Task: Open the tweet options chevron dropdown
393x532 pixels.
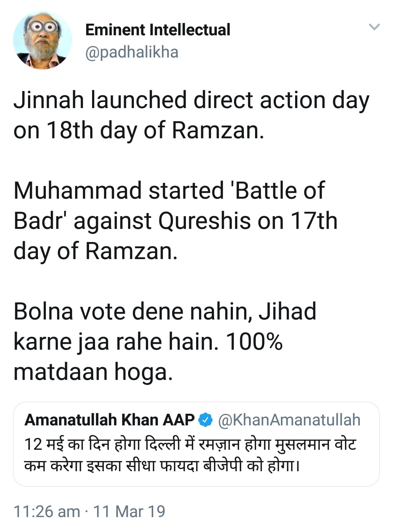Action: [374, 27]
